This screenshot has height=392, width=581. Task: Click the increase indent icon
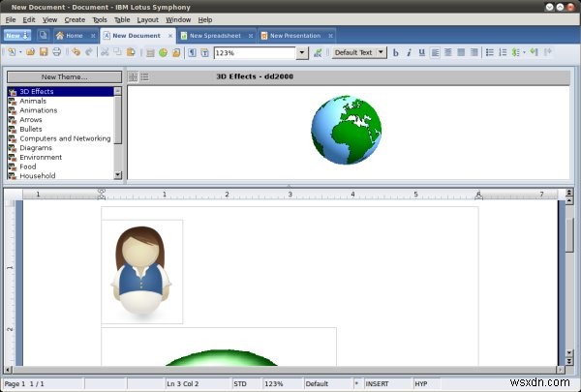[x=548, y=52]
